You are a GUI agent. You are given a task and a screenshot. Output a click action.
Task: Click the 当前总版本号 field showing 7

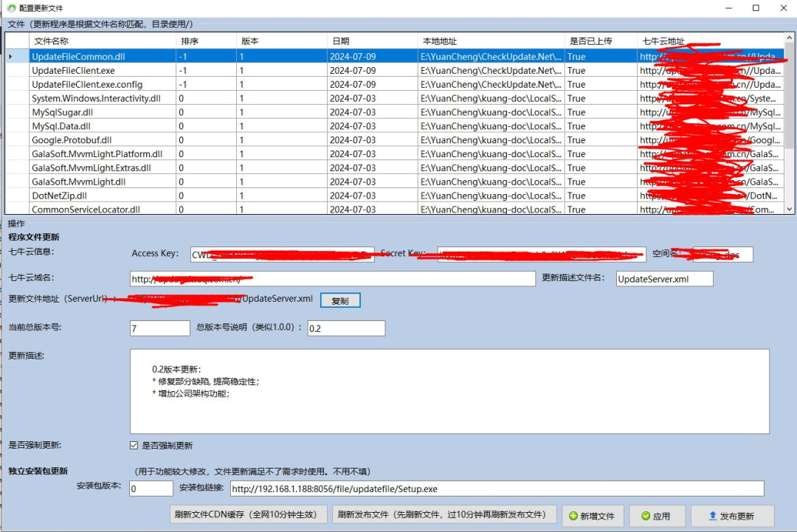(x=159, y=328)
